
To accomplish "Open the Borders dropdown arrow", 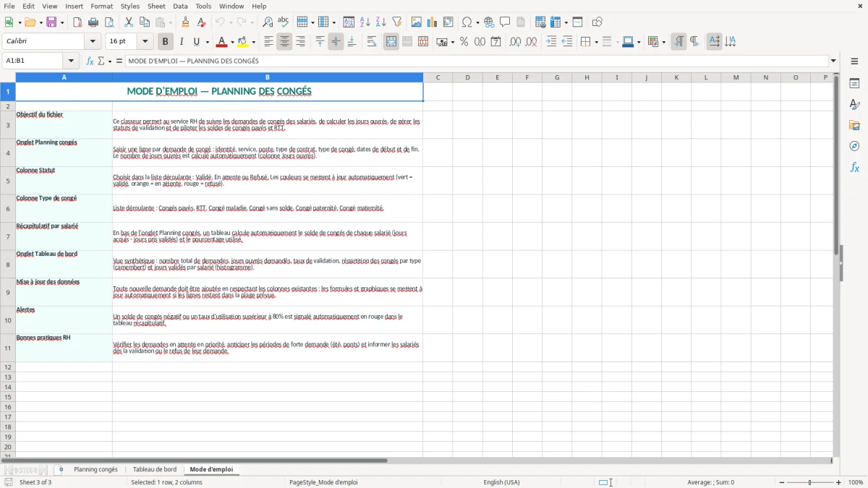I will (595, 42).
